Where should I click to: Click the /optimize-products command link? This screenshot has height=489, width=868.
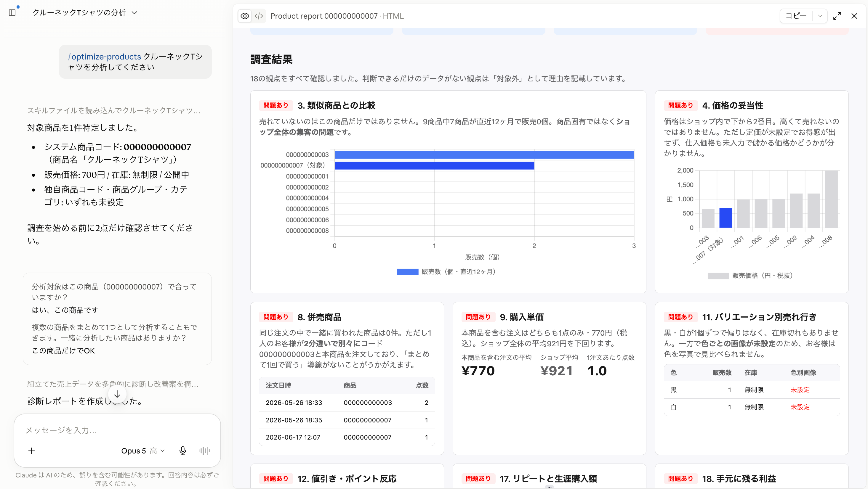tap(105, 56)
